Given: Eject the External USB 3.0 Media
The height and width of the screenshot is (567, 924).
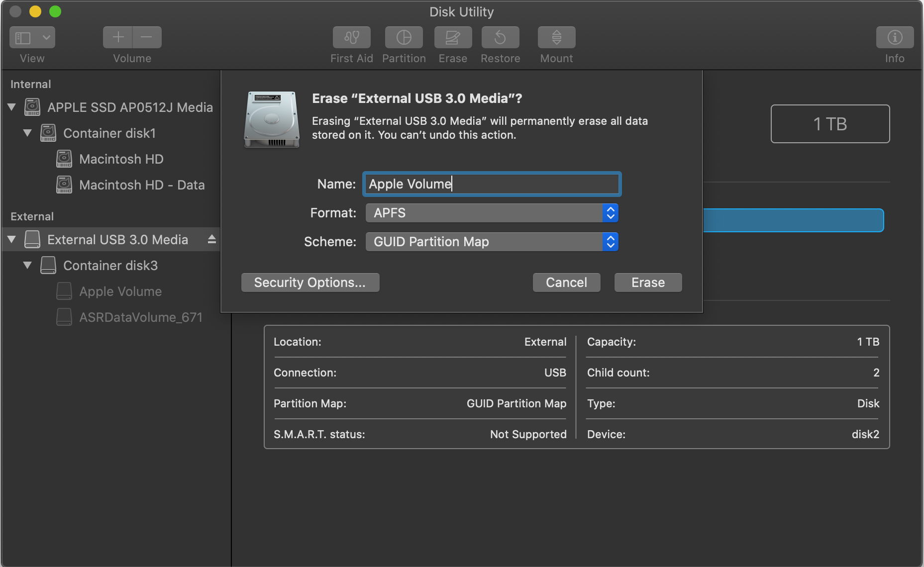Looking at the screenshot, I should point(212,239).
